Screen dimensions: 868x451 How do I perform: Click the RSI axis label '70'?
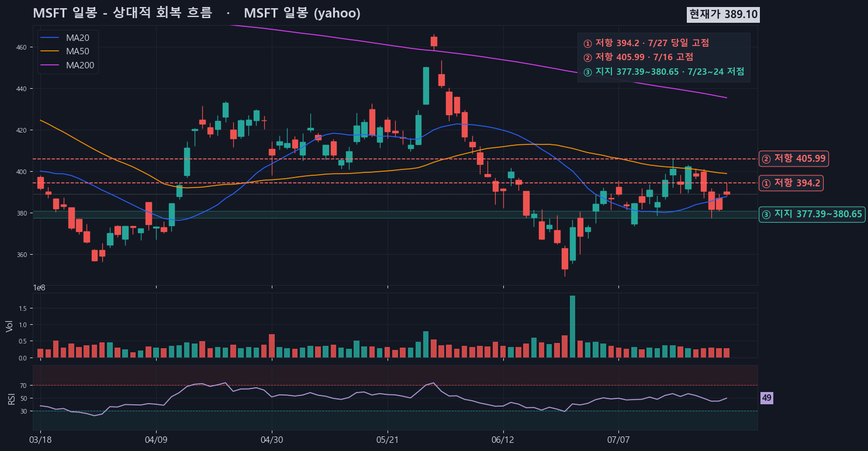coord(24,386)
